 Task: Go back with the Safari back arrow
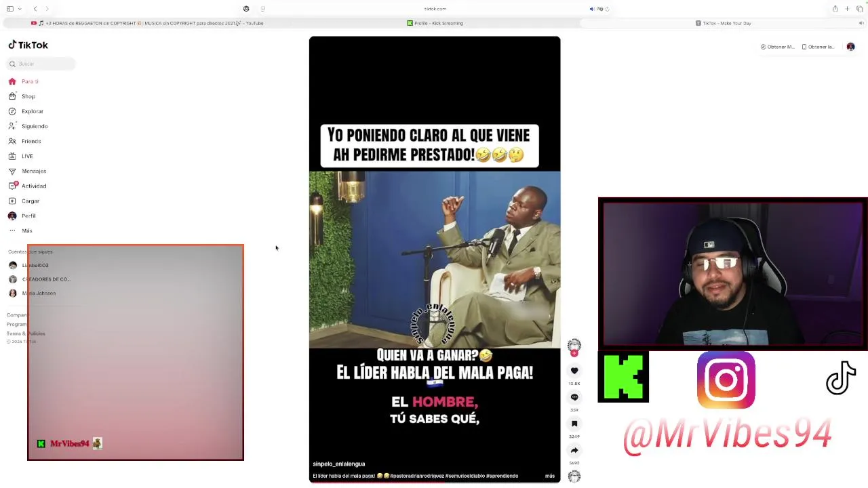click(35, 9)
